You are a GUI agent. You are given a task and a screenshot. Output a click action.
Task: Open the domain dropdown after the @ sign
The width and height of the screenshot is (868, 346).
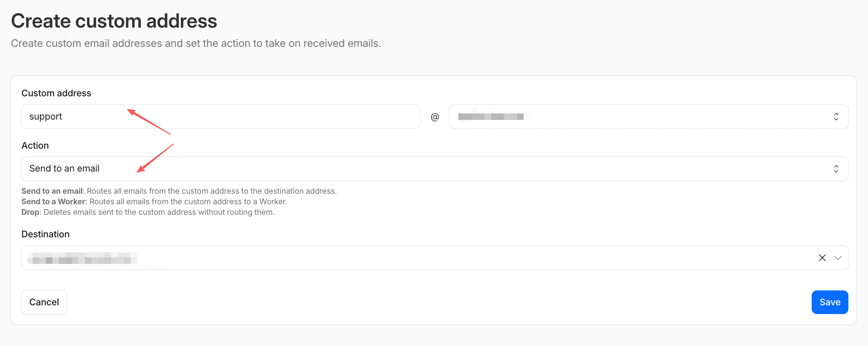point(649,117)
